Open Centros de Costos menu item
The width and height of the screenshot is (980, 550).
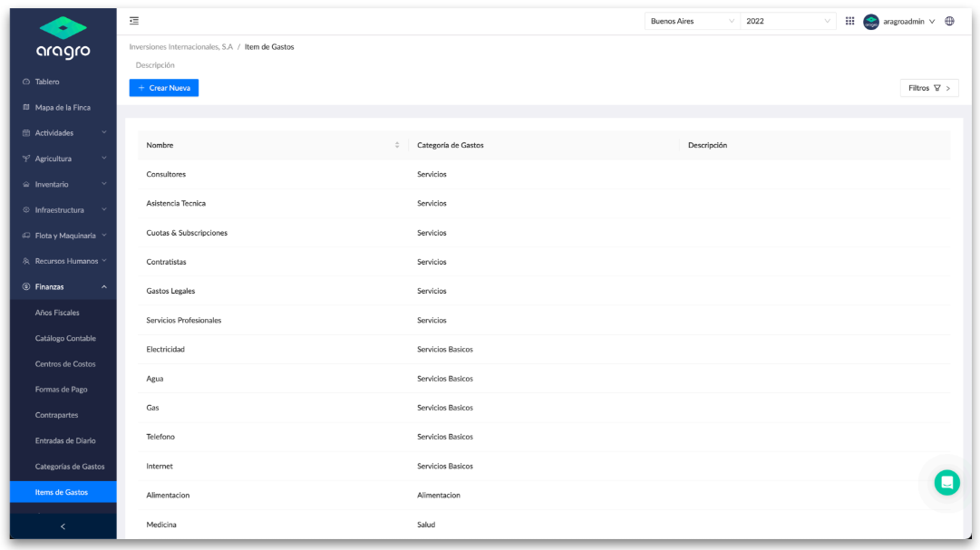(x=63, y=363)
